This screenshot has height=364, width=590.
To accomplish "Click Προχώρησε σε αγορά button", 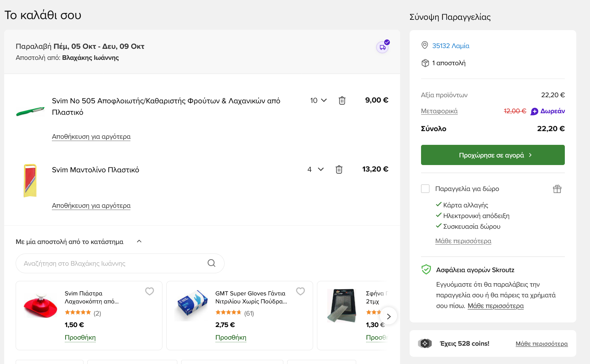I will (x=493, y=155).
